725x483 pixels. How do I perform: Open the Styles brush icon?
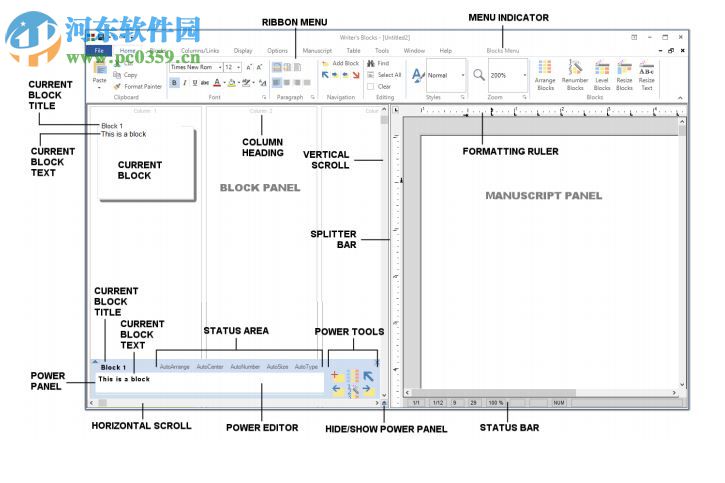tap(418, 75)
